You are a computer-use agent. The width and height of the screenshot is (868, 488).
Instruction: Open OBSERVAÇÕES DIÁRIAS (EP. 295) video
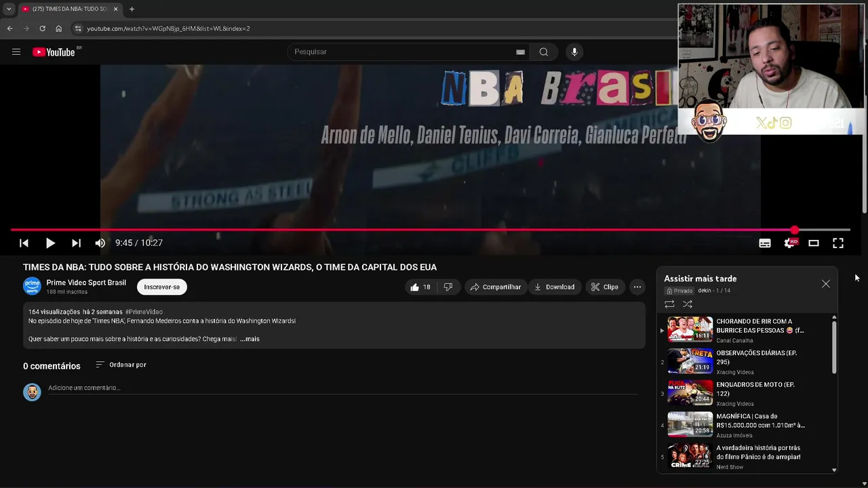click(x=756, y=357)
